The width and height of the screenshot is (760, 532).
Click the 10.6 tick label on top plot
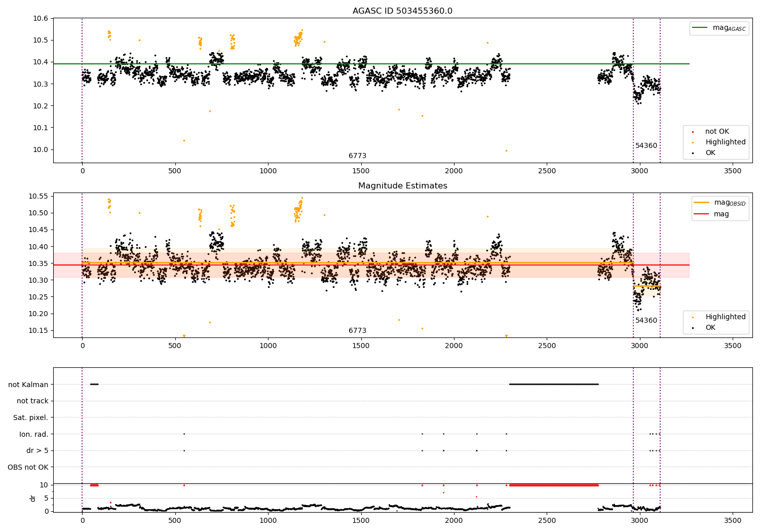coord(41,18)
